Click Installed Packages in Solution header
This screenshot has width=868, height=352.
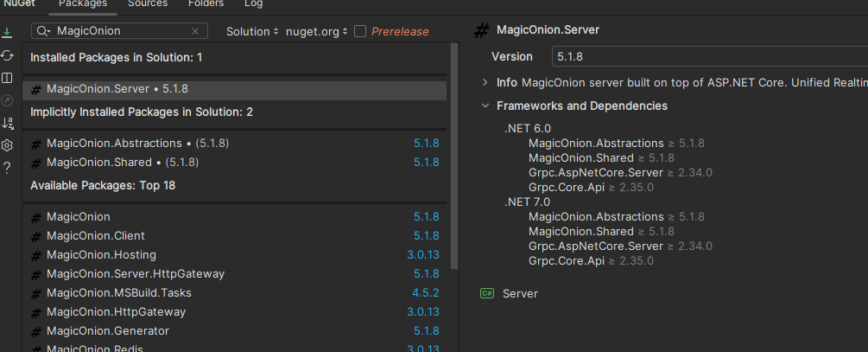coord(117,58)
